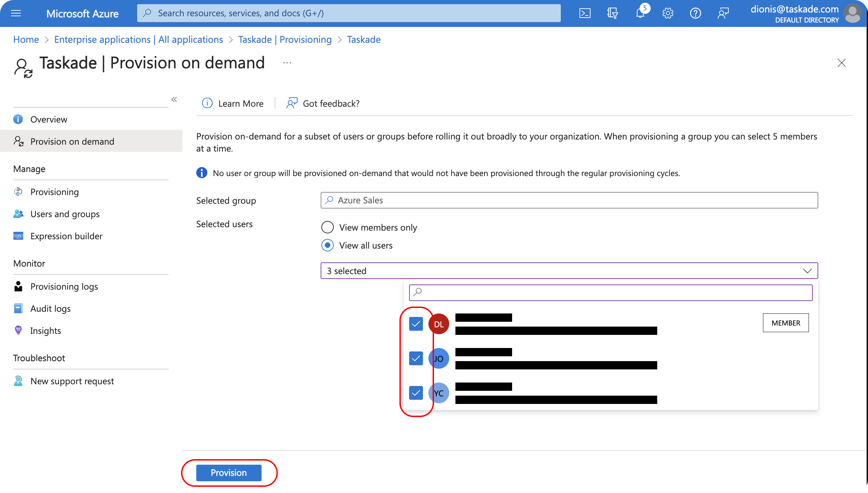Click Learn More in the toolbar
Image resolution: width=868 pixels, height=493 pixels.
[240, 104]
